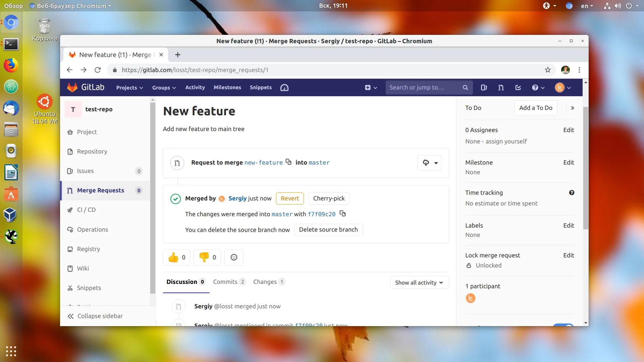This screenshot has height=362, width=644.
Task: Expand the Projects menu in navbar
Action: 129,87
